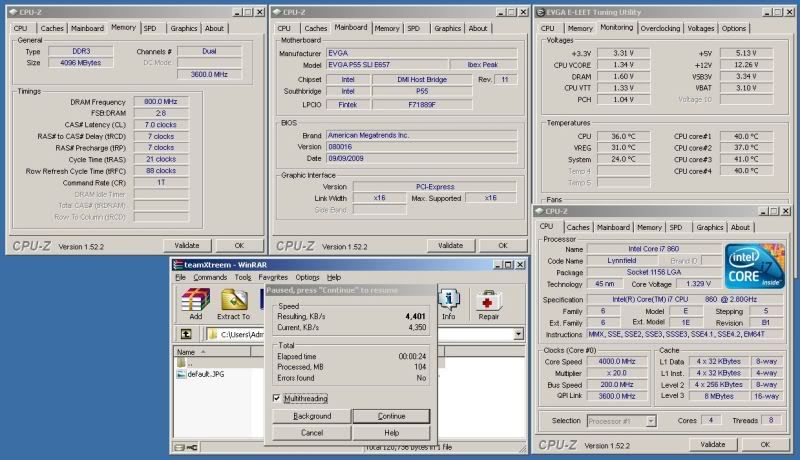Screen dimensions: 800x460
Task: Click the WinRAR title bar books icon
Action: click(x=178, y=265)
